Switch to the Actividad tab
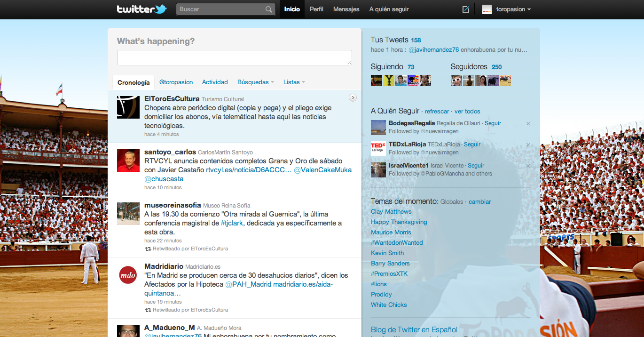Screen dimensions: 644x337 point(215,82)
